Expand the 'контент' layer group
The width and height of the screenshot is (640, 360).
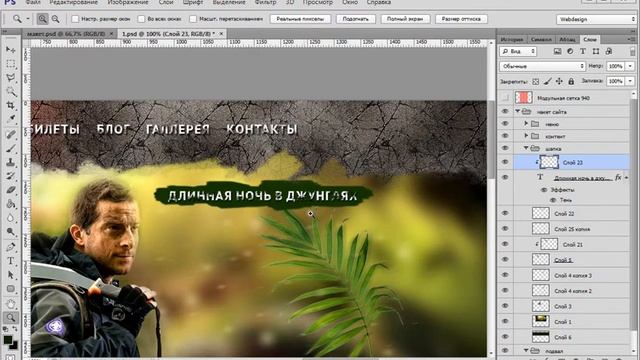pos(526,136)
